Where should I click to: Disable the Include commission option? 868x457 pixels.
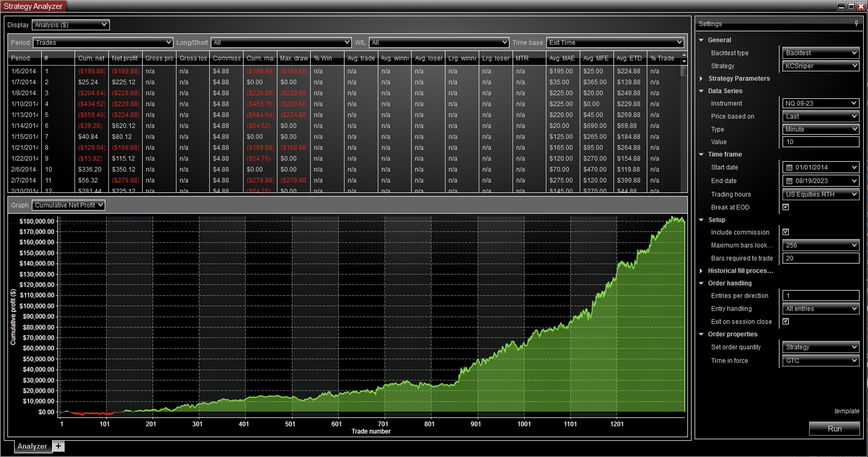786,232
